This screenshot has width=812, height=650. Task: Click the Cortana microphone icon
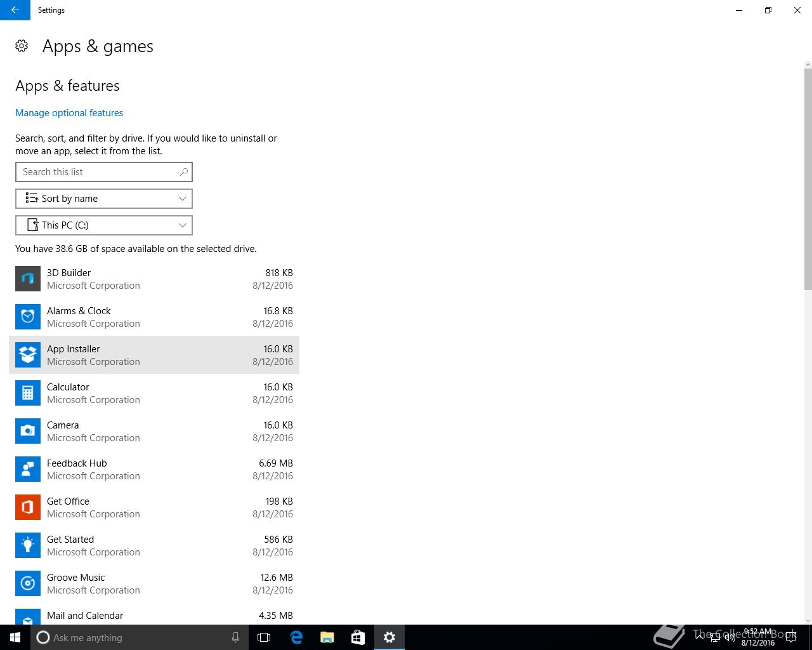[x=235, y=637]
